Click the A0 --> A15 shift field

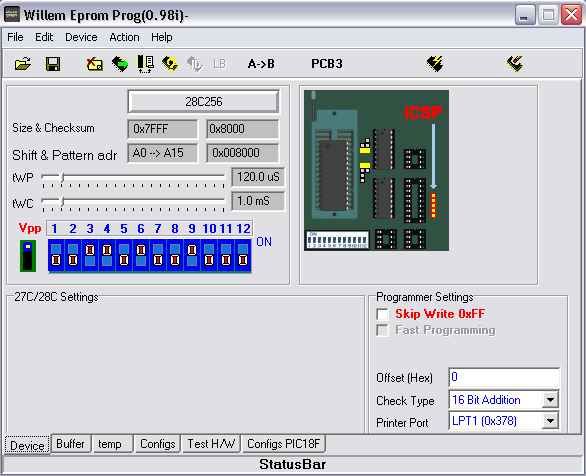pyautogui.click(x=162, y=153)
